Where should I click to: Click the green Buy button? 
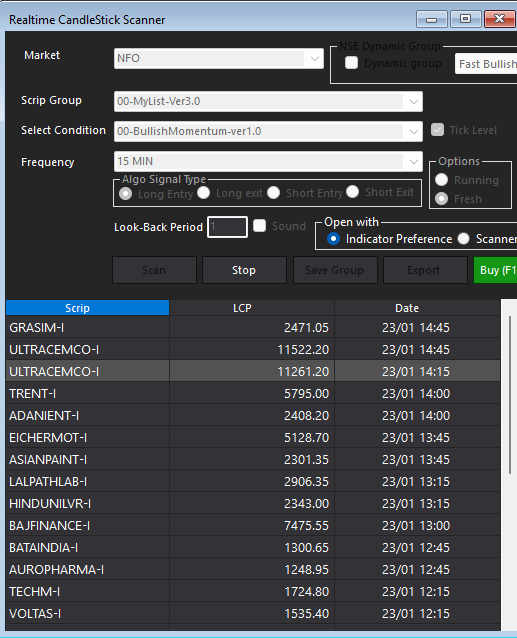coord(495,270)
